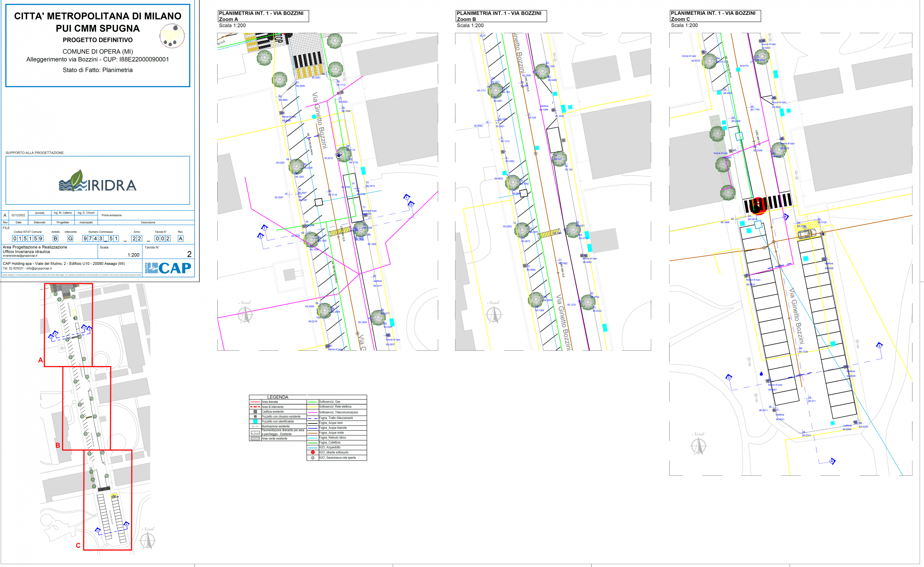Click the 'Stato di Fatto: Planimetria' text
Screen dimensions: 924x567
click(97, 70)
